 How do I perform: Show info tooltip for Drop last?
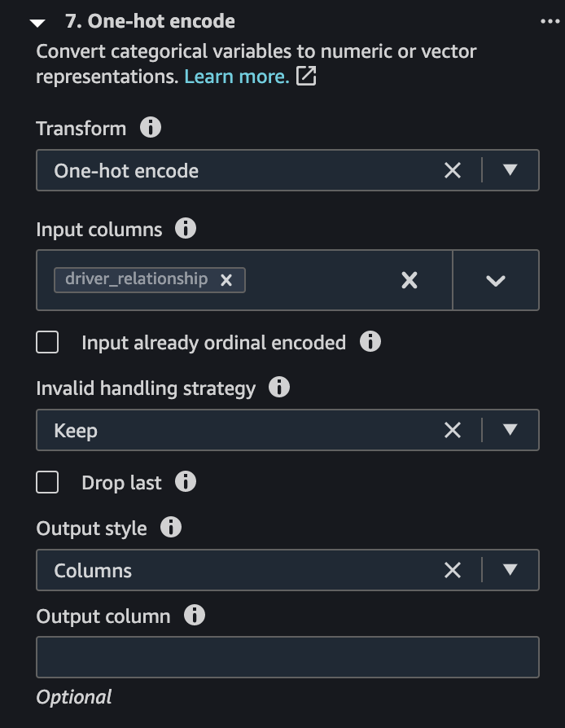click(x=186, y=482)
